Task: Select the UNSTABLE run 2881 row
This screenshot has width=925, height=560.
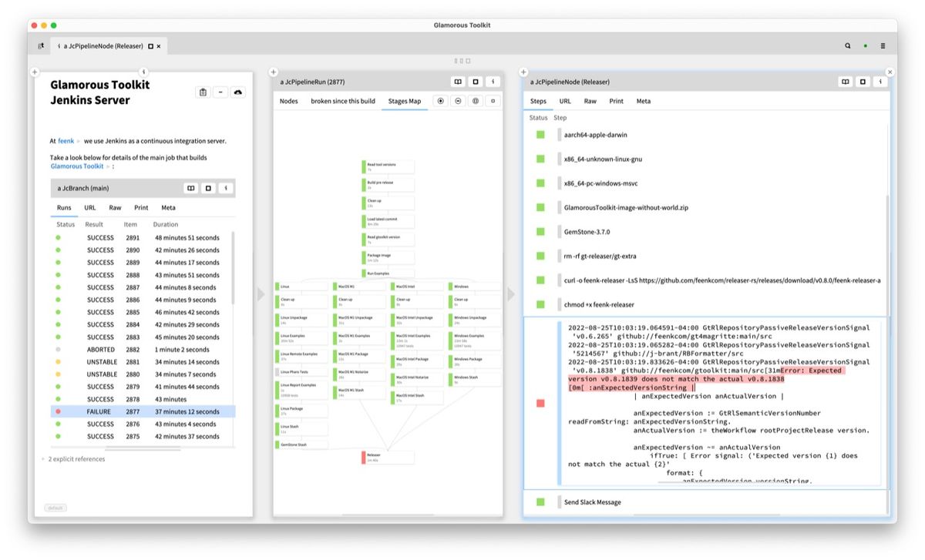Action: point(143,362)
